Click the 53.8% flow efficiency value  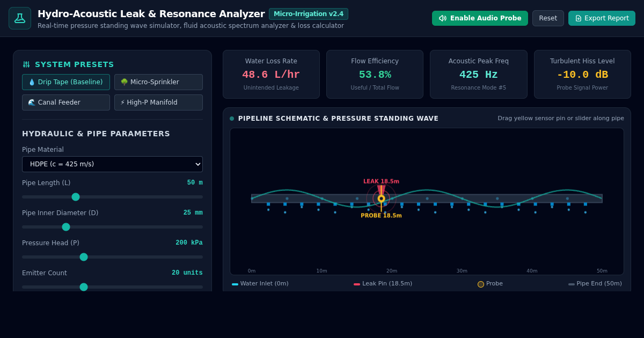(x=375, y=75)
